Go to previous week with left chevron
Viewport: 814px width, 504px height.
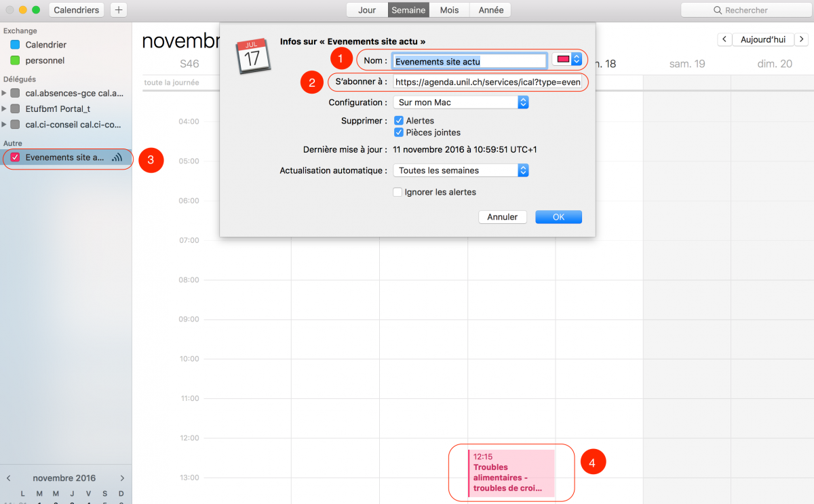pos(724,40)
